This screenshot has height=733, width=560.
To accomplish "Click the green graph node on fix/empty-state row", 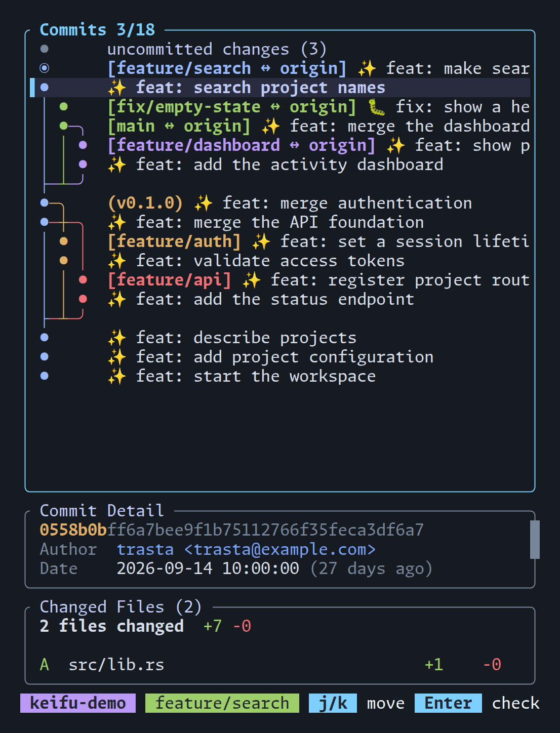I will [x=64, y=106].
